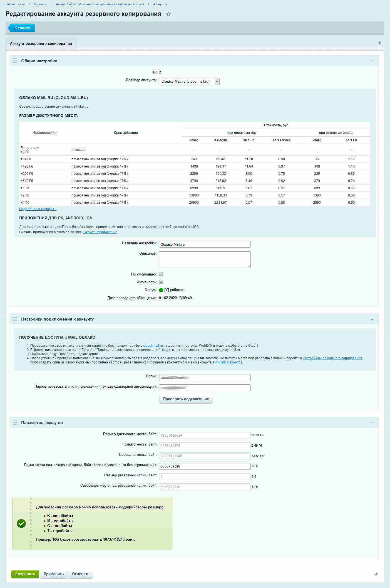Collapse the Общие настройки section arrow
The image size is (390, 588).
point(372,61)
